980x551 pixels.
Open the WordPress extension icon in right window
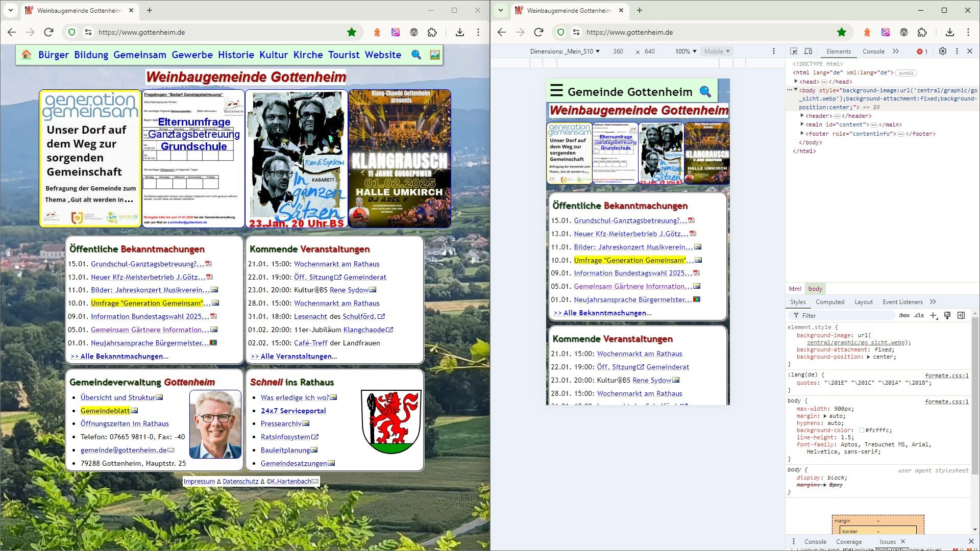point(904,32)
